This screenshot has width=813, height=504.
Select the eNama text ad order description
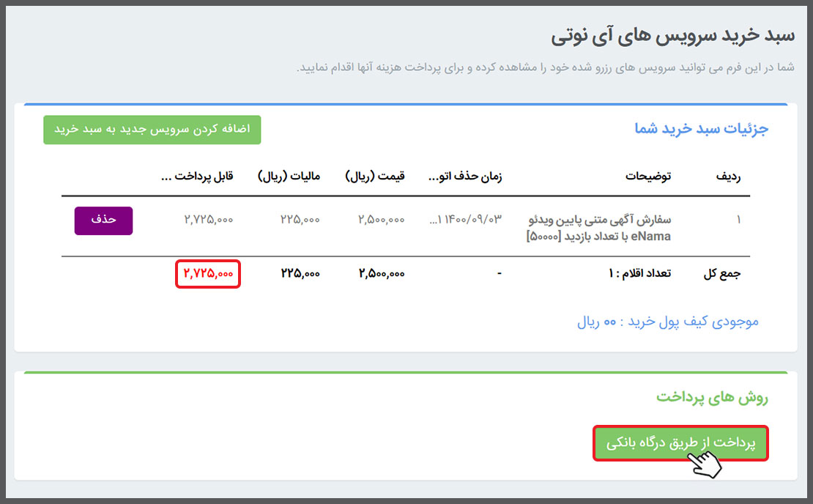click(x=599, y=228)
